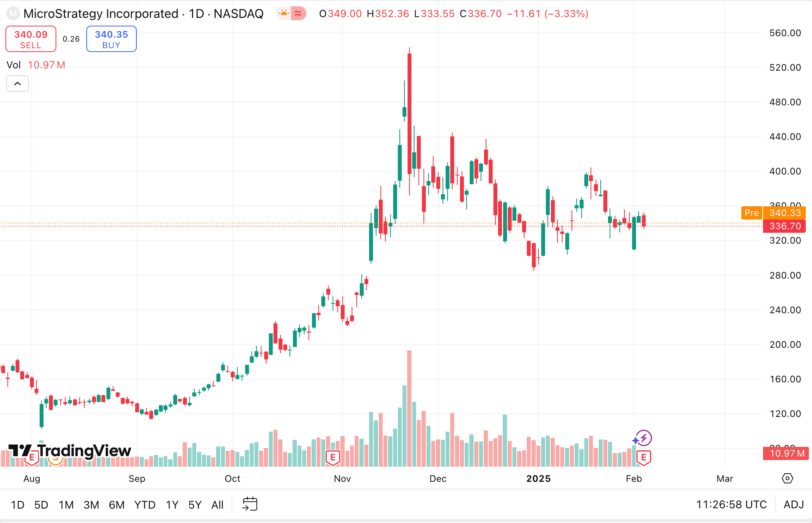The image size is (812, 523).
Task: Click the 480.00 price axis label
Action: click(785, 102)
